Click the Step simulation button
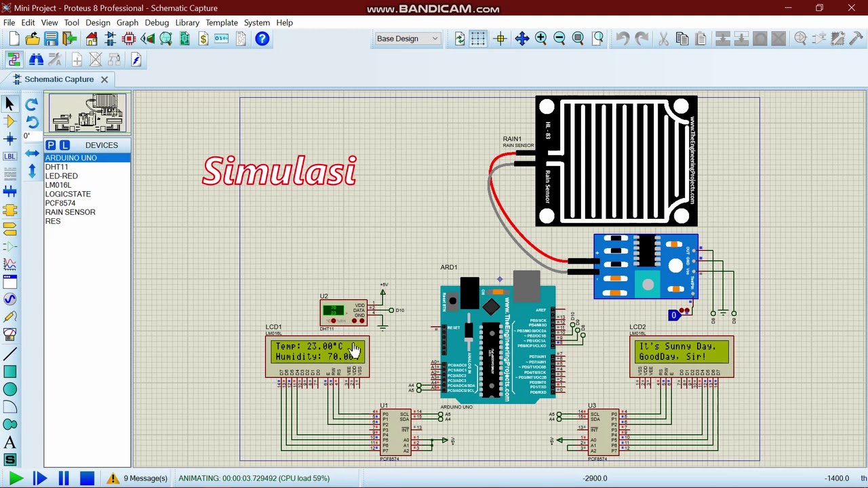868x488 pixels. point(40,479)
